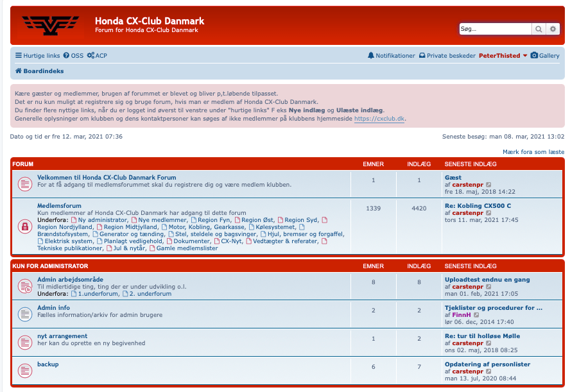Open the Admin info forum
570x392 pixels.
53,308
